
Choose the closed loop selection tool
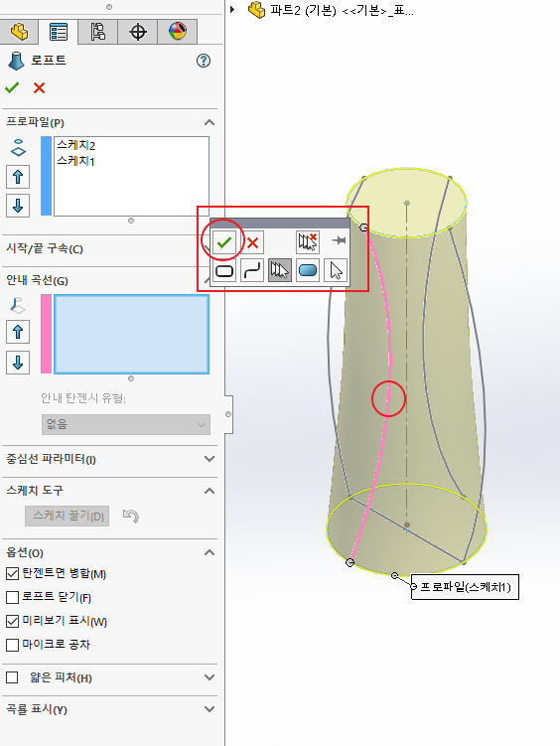click(224, 271)
